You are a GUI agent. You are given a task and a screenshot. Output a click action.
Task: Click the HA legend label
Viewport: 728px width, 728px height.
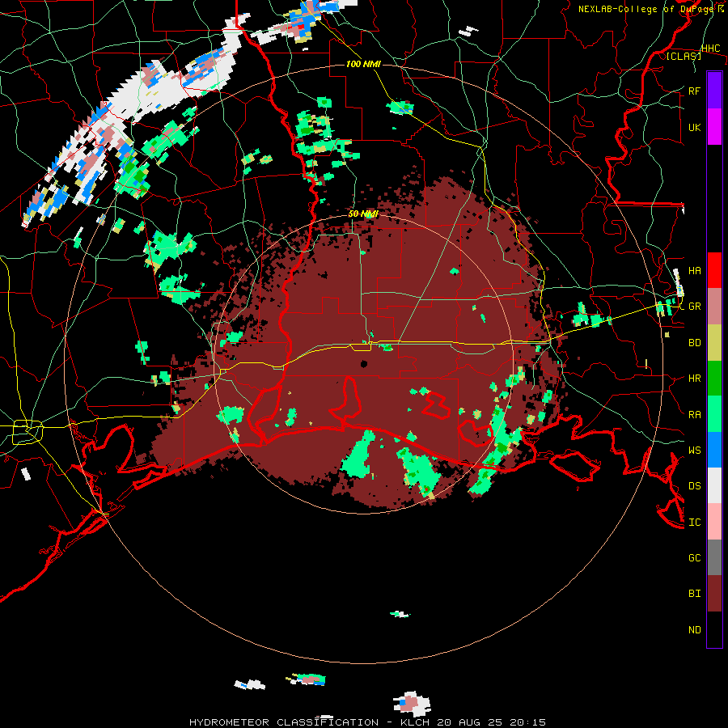694,271
